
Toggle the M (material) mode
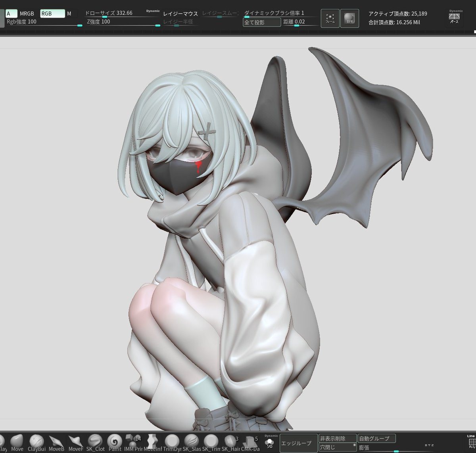click(x=71, y=13)
